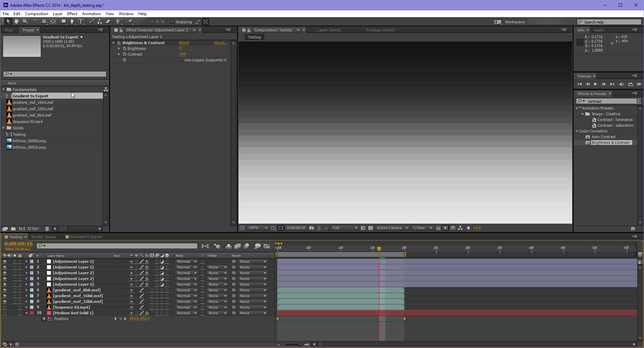Screen dimensions: 644x348
Task: Open the About link for Brightness & Contrast
Action: [x=221, y=43]
